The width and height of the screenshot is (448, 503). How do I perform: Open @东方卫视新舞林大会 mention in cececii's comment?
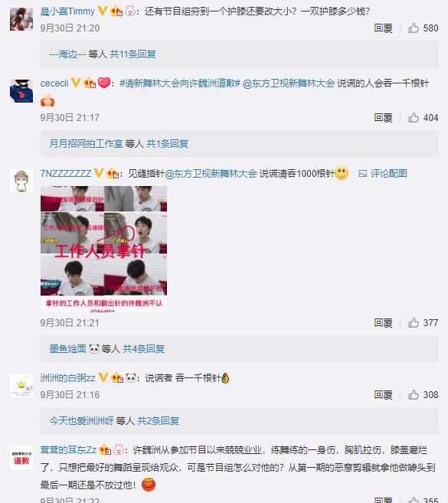click(289, 83)
